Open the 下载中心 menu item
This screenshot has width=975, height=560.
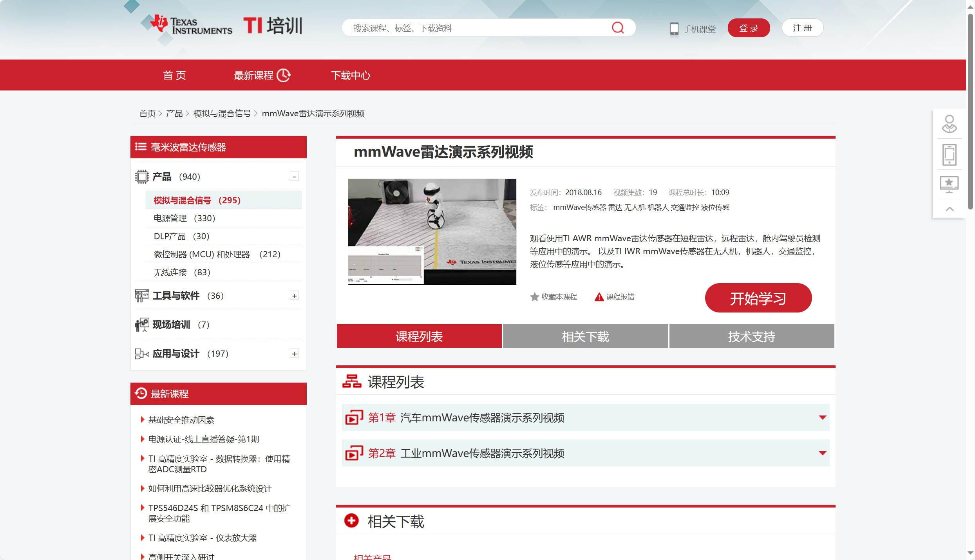tap(351, 75)
